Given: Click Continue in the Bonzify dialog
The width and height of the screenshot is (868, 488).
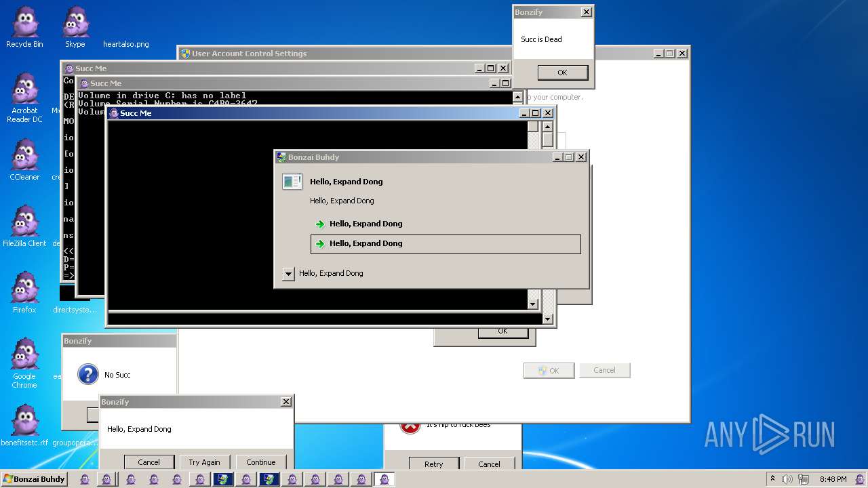Looking at the screenshot, I should tap(261, 462).
